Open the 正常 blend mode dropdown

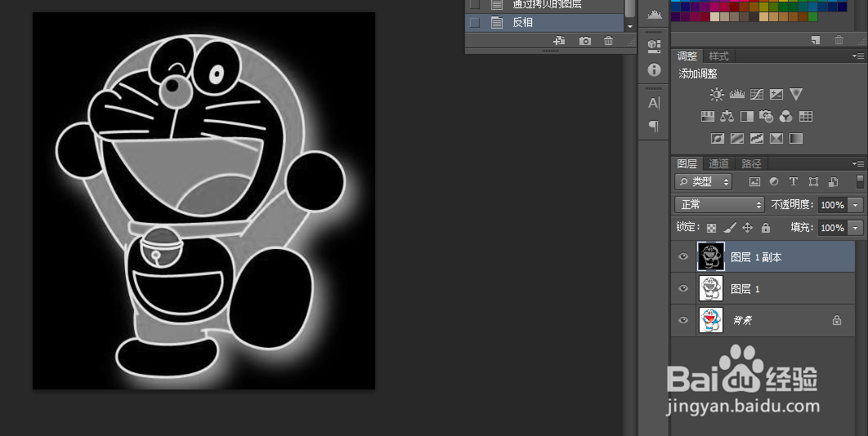(x=719, y=205)
